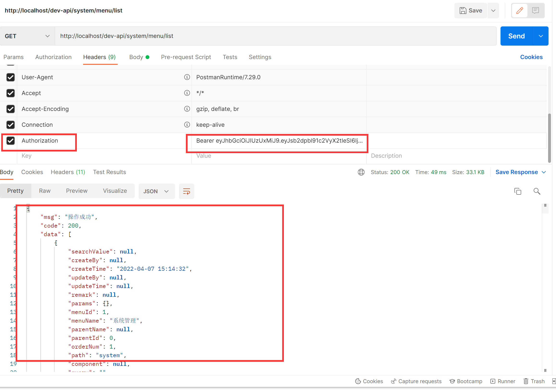Search the response with magnifier icon
The width and height of the screenshot is (556, 392).
[537, 191]
